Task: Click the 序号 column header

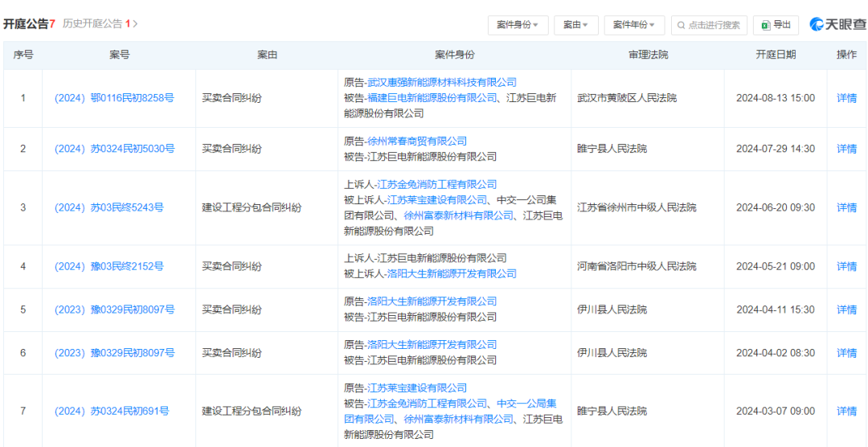Action: tap(23, 55)
